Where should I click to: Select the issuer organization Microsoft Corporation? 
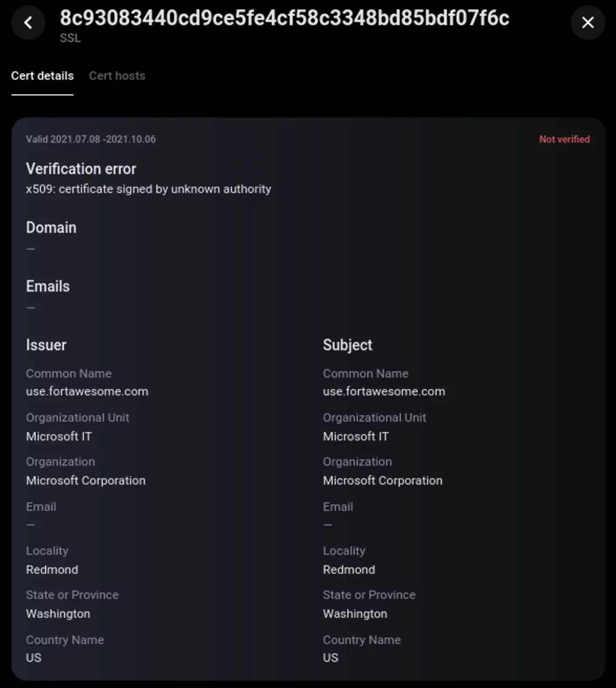coord(86,480)
